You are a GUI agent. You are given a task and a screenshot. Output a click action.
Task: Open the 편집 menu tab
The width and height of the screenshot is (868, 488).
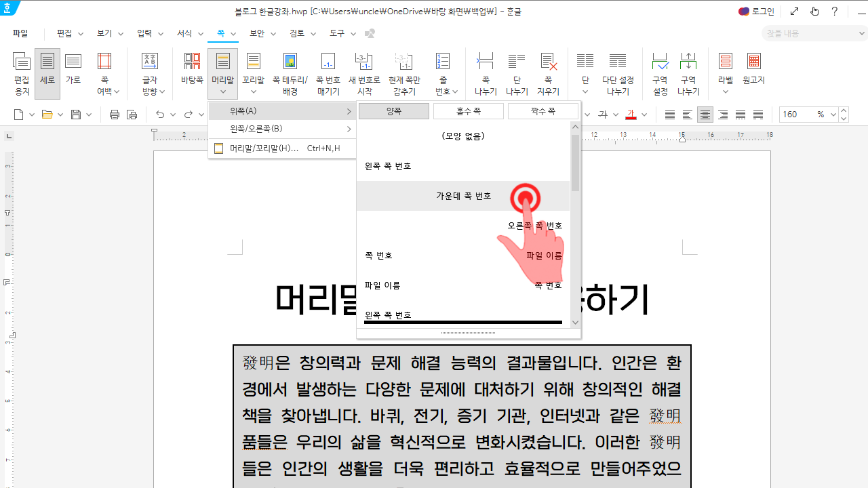click(64, 33)
